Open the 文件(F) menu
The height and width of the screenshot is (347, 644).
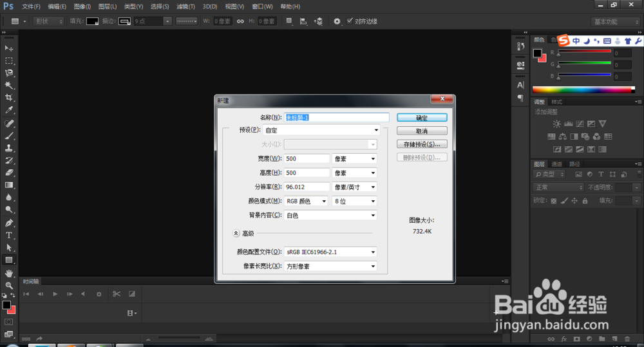31,6
